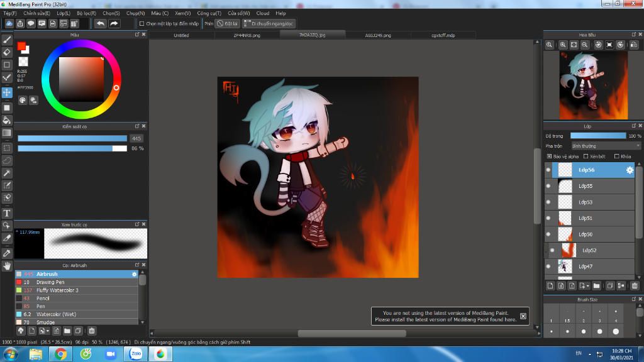Image resolution: width=644 pixels, height=362 pixels.
Task: Select the Eraser tool
Action: click(7, 52)
